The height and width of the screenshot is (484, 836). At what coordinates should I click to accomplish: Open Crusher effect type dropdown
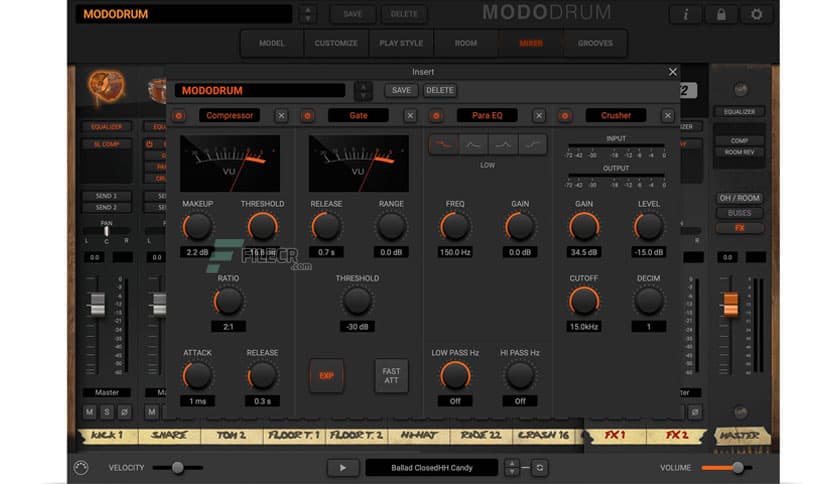[x=616, y=116]
